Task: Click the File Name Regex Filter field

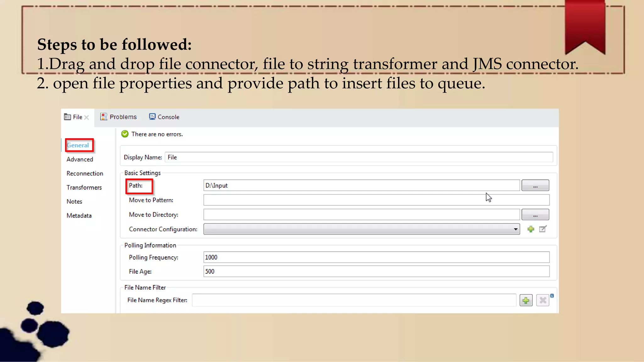Action: tap(354, 300)
